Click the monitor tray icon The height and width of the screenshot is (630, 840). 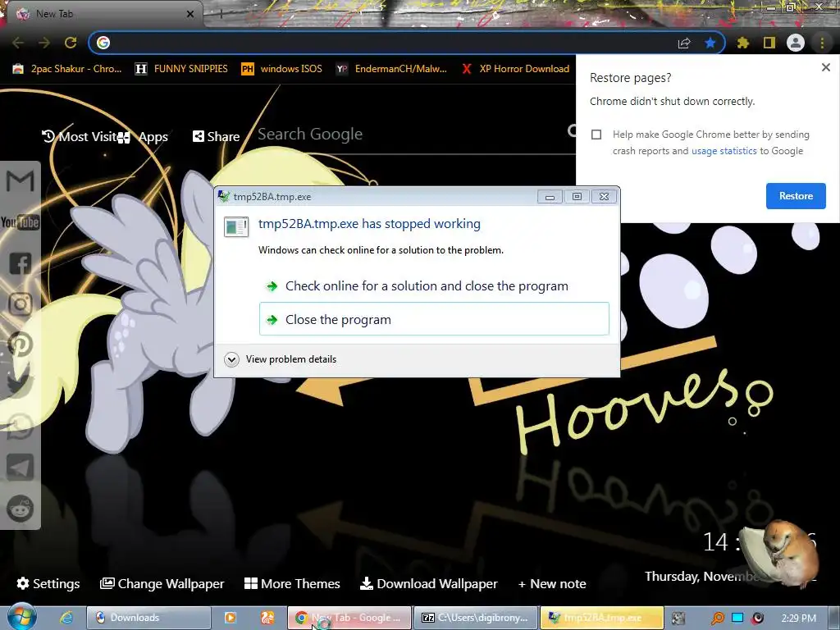737,619
